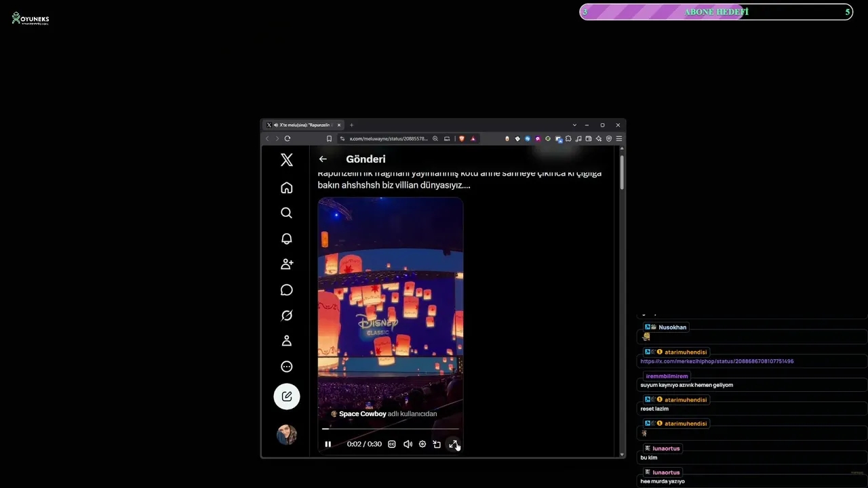Open chat messages icon in X sidebar
The height and width of the screenshot is (488, 868).
click(x=287, y=290)
